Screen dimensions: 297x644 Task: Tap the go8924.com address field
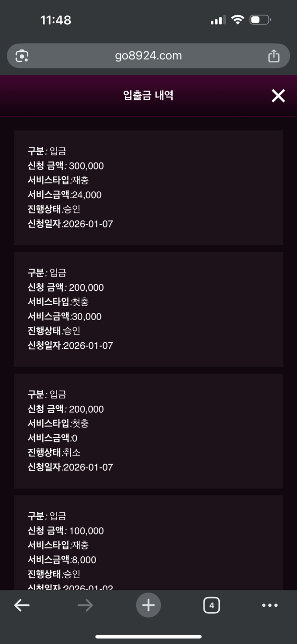(x=148, y=56)
